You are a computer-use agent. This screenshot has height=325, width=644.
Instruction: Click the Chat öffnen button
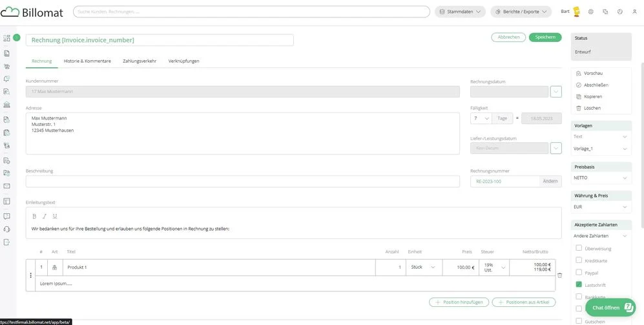[x=610, y=308]
